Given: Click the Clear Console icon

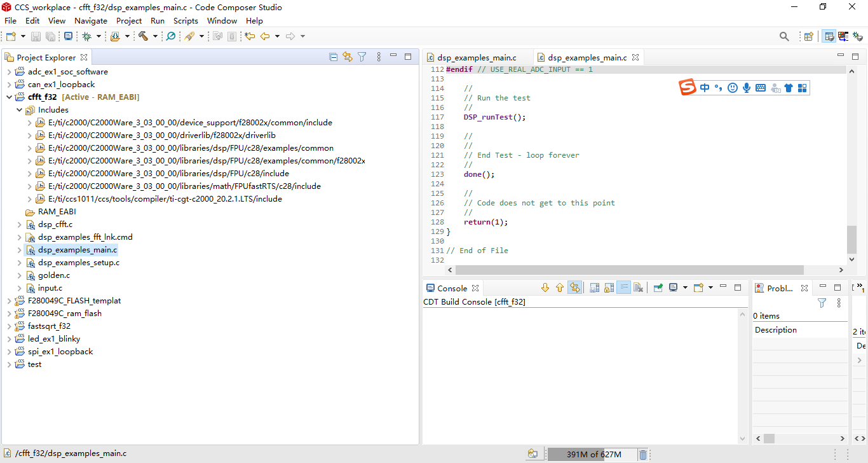Looking at the screenshot, I should point(639,288).
